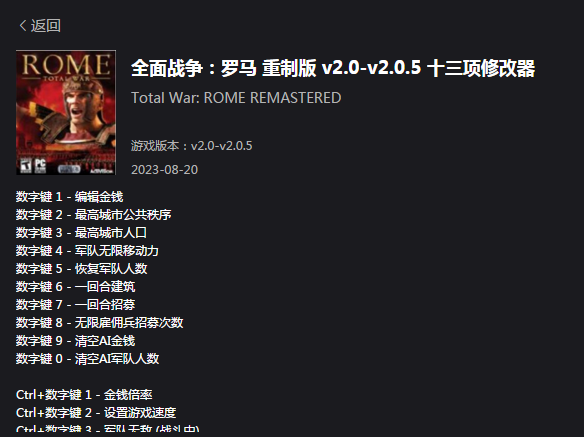This screenshot has height=437, width=584.
Task: Open the ROME Total War cover thumbnail
Action: pyautogui.click(x=66, y=113)
